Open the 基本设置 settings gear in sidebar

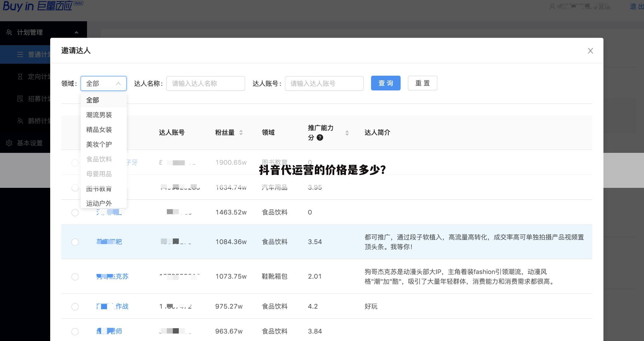(x=9, y=143)
